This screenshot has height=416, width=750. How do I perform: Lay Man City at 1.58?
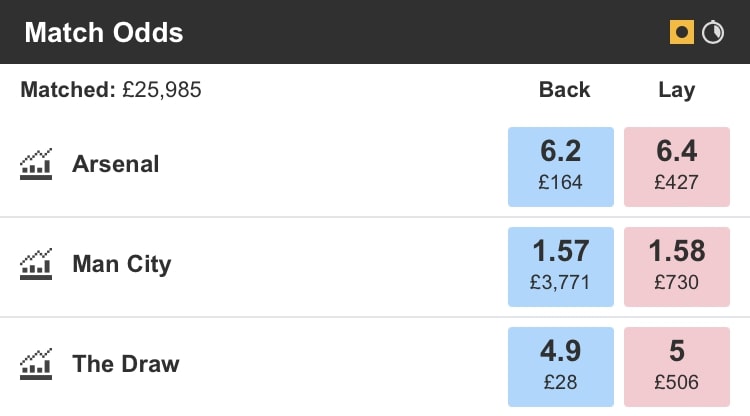[x=677, y=264]
